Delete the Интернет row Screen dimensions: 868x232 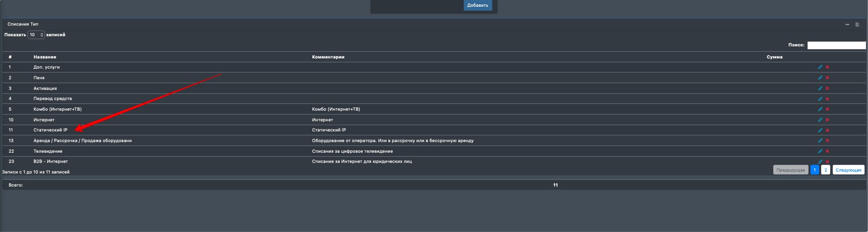tap(827, 120)
